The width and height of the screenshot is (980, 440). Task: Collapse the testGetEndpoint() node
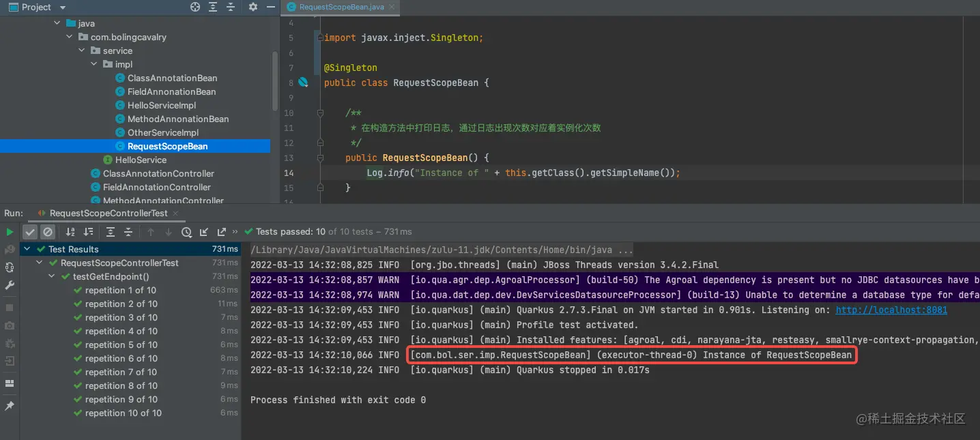pos(52,276)
